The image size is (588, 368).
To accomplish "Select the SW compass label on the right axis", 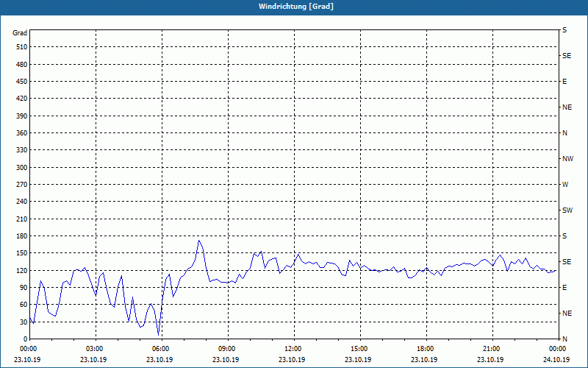I will coord(567,210).
